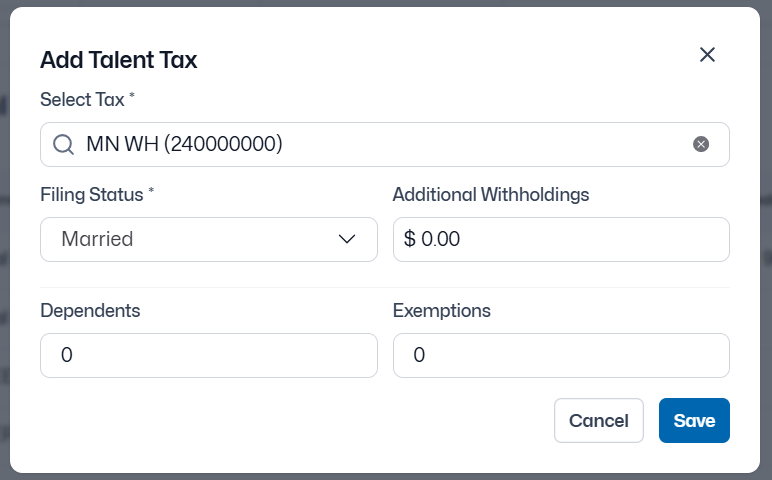Click the Select Tax field label
This screenshot has height=480, width=772.
[x=82, y=100]
